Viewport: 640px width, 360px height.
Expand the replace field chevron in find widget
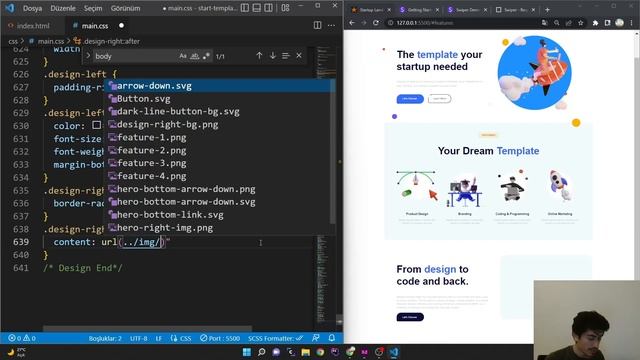coord(88,56)
